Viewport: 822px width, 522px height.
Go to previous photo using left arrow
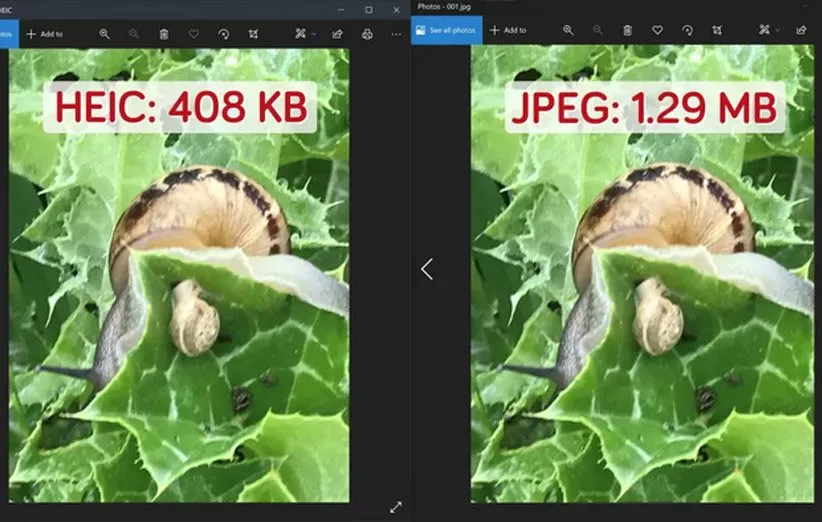(427, 269)
